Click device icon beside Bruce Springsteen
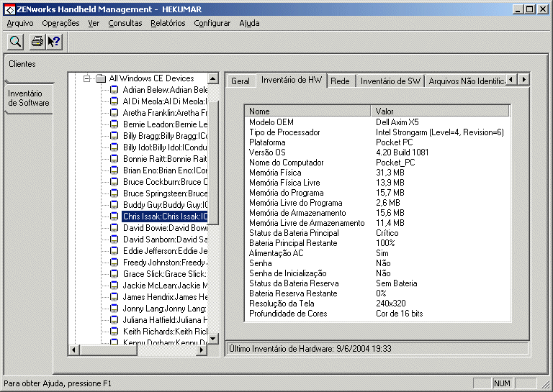This screenshot has width=553, height=392. point(114,193)
